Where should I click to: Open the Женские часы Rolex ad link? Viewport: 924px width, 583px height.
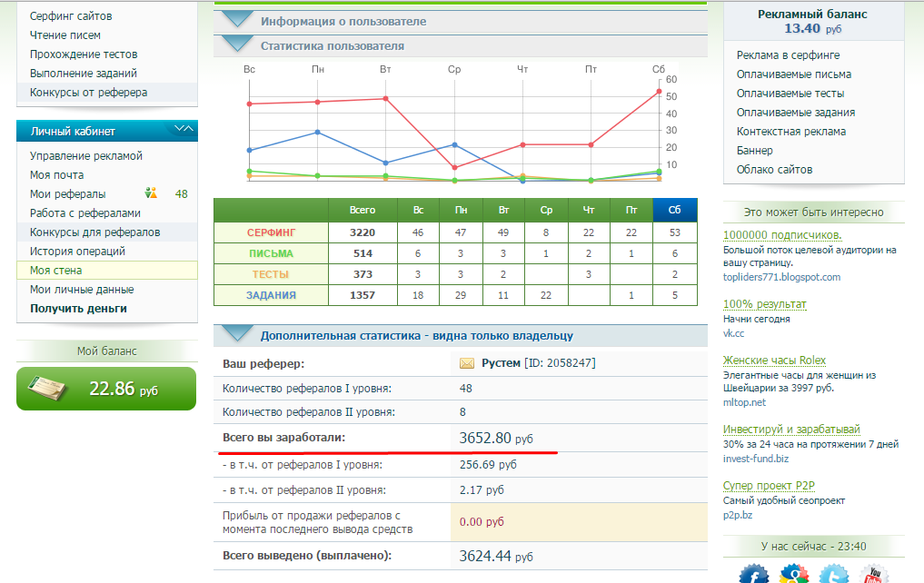(x=774, y=361)
